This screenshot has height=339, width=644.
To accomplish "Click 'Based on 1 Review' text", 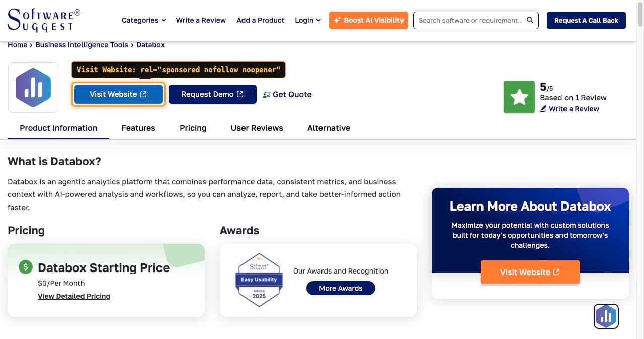I will point(573,98).
